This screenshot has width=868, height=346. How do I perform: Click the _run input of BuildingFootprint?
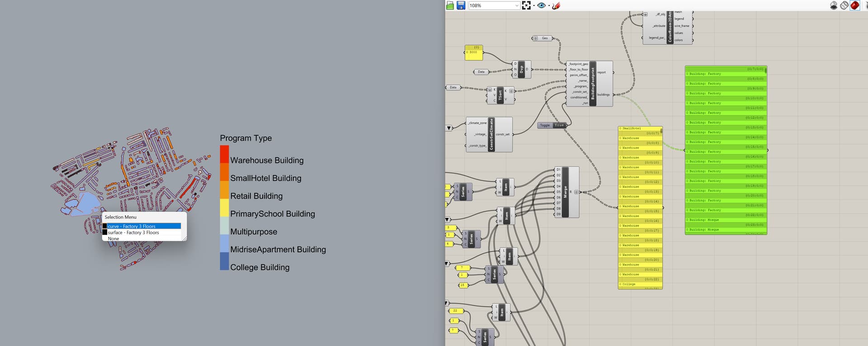point(585,103)
